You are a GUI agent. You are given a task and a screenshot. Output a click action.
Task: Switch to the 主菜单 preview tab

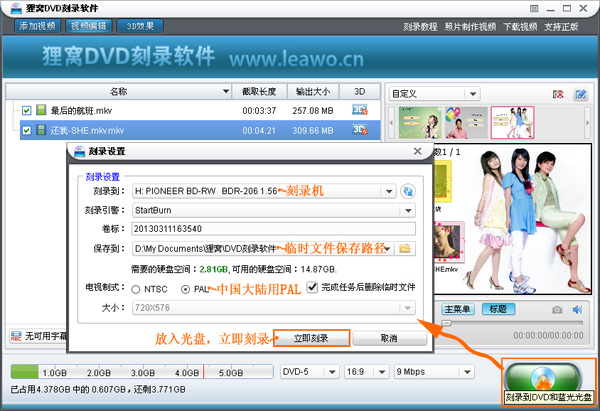pyautogui.click(x=458, y=309)
